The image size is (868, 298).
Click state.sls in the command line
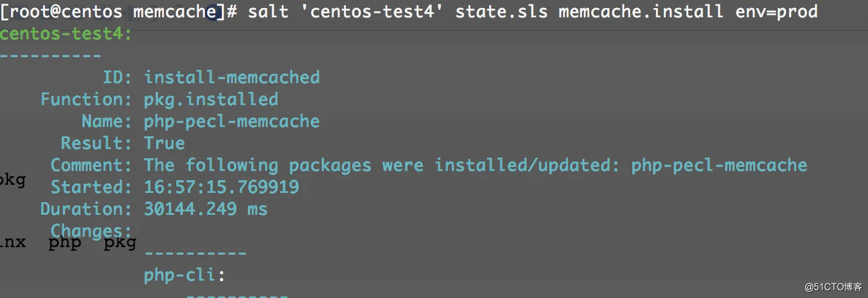click(x=502, y=11)
